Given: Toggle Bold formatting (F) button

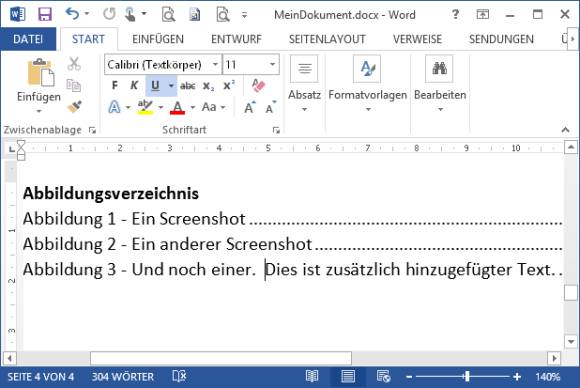Looking at the screenshot, I should 115,86.
